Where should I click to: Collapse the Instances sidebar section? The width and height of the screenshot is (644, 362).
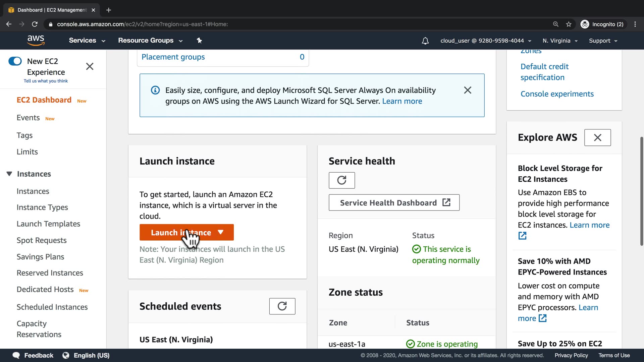click(x=9, y=174)
